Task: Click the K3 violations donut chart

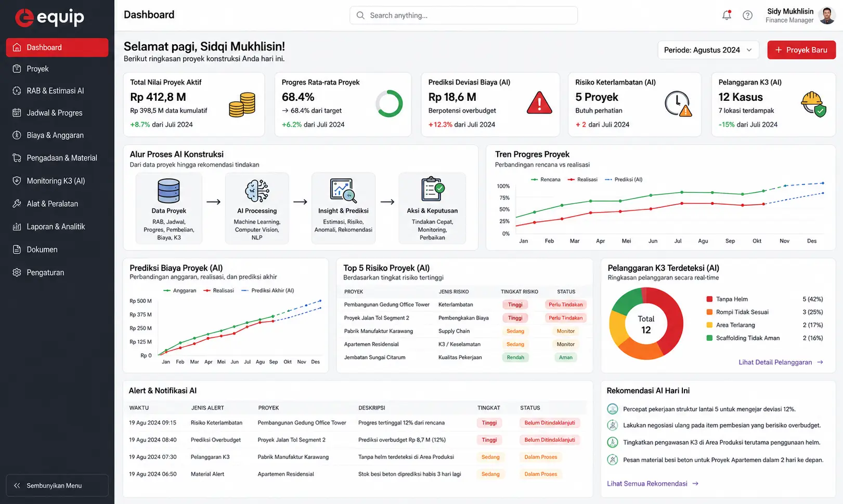Action: click(x=646, y=324)
